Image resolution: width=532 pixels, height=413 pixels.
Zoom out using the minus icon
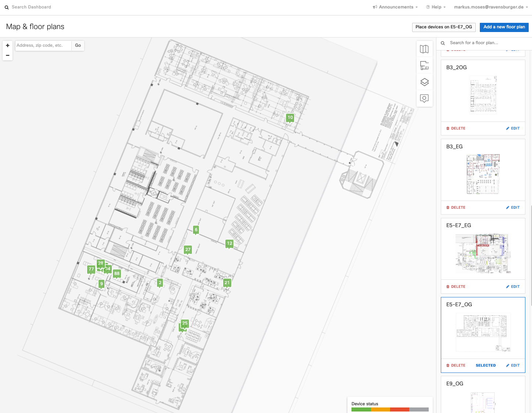click(7, 55)
